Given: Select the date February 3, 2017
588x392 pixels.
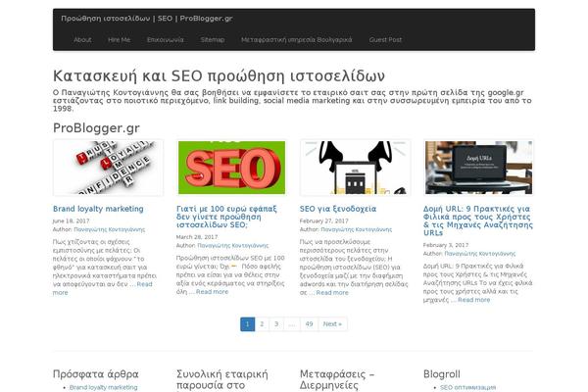Looking at the screenshot, I should [446, 245].
